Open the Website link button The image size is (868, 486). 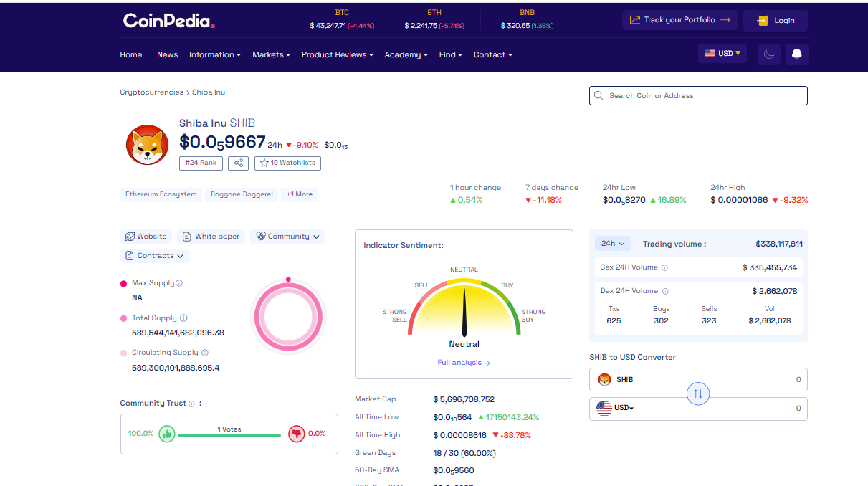click(146, 237)
